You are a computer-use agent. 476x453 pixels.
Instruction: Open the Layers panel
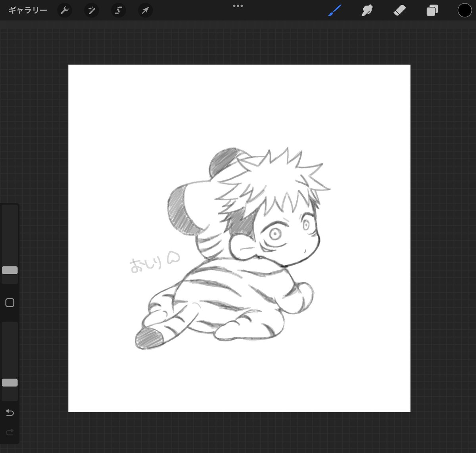[432, 10]
